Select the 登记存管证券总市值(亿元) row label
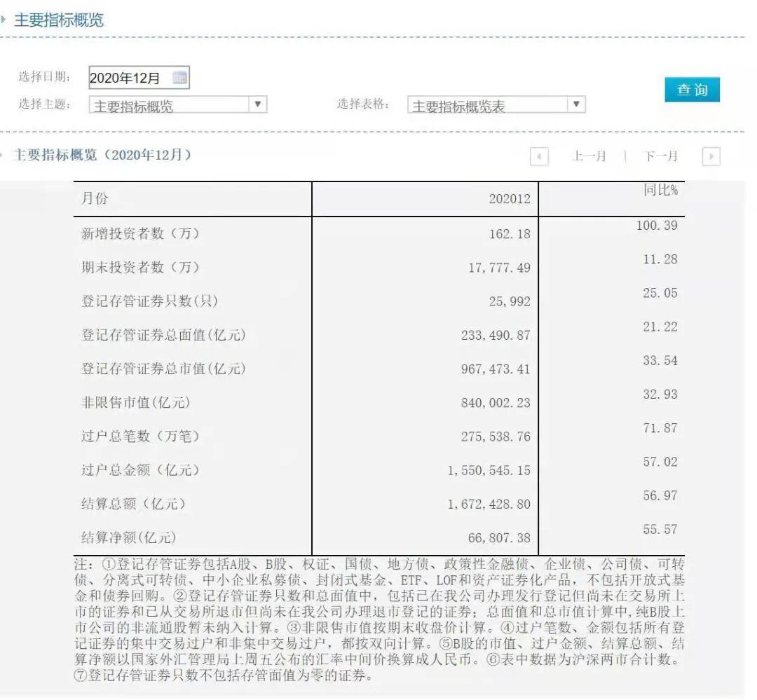The width and height of the screenshot is (757, 700). pyautogui.click(x=163, y=369)
